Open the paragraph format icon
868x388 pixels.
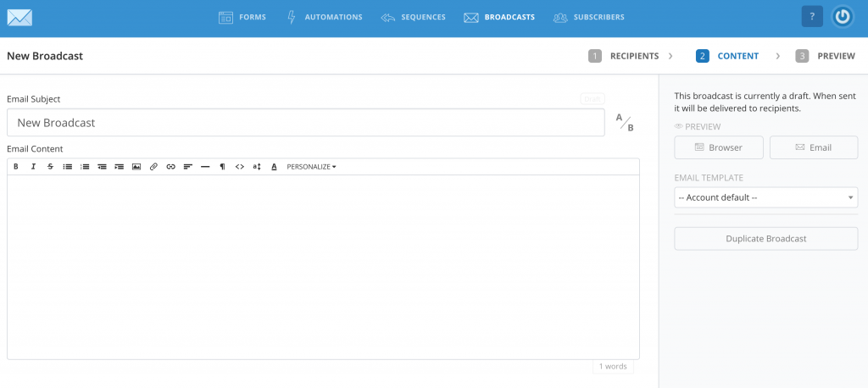pos(222,167)
